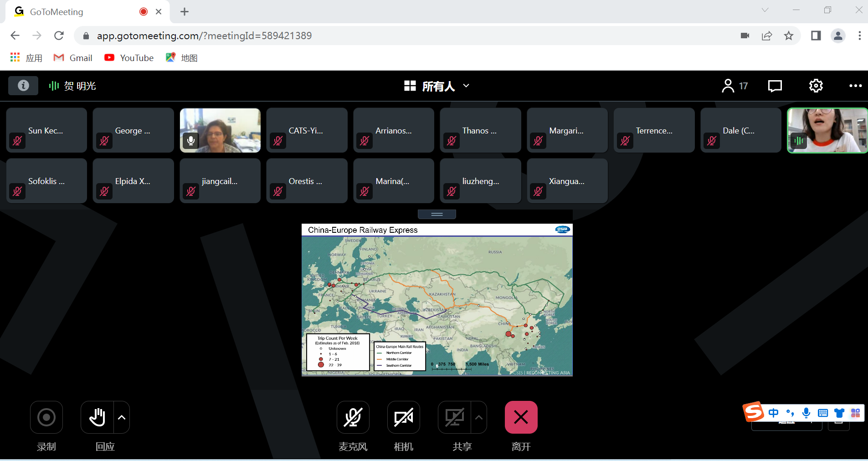The width and height of the screenshot is (868, 461).
Task: Open meeting info panel
Action: click(23, 86)
